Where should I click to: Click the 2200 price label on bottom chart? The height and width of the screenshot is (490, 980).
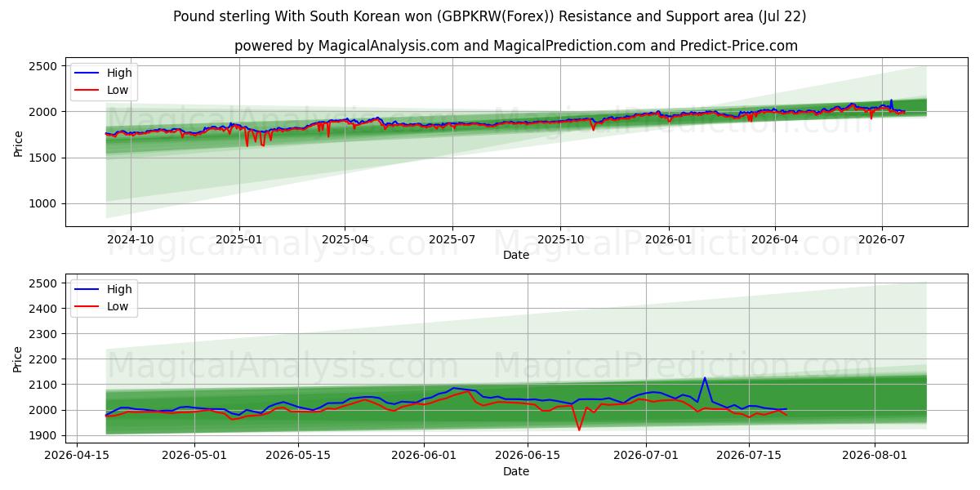click(x=44, y=359)
